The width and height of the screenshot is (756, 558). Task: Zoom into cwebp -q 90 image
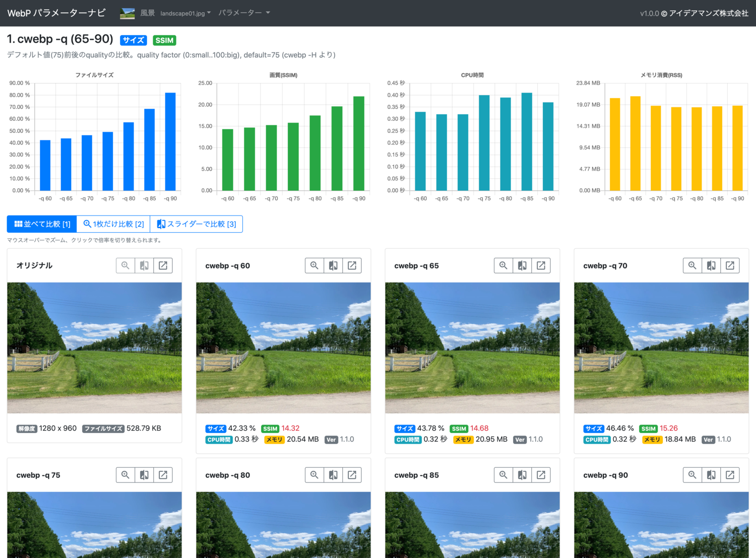[692, 475]
